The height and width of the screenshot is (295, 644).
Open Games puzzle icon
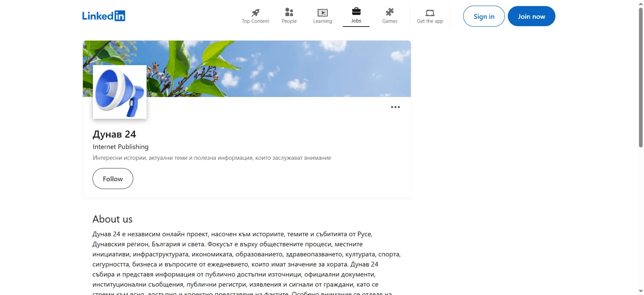pyautogui.click(x=390, y=12)
